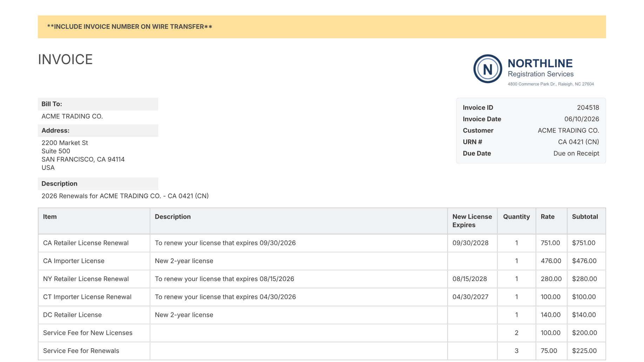This screenshot has height=362, width=644.
Task: Click the Service Fee for Renewals subtotal $225.00
Action: (584, 351)
